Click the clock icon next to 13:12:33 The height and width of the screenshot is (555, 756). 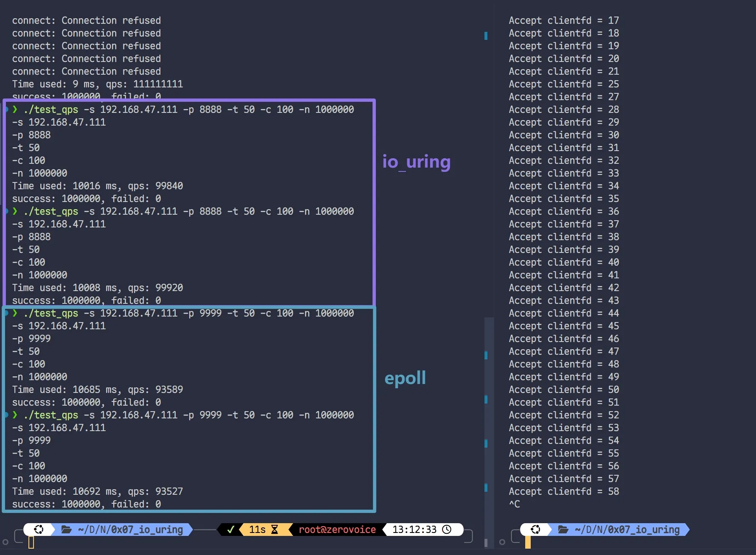click(x=447, y=529)
